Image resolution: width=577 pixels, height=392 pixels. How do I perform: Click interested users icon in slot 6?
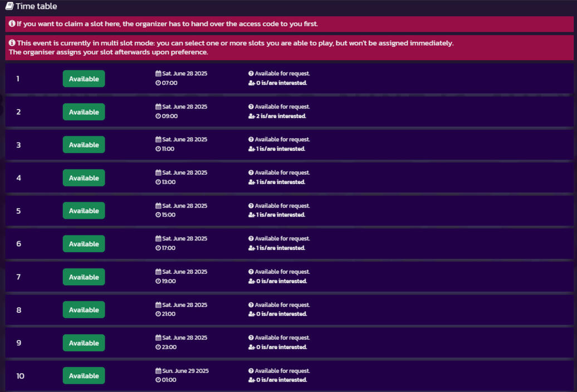[251, 248]
